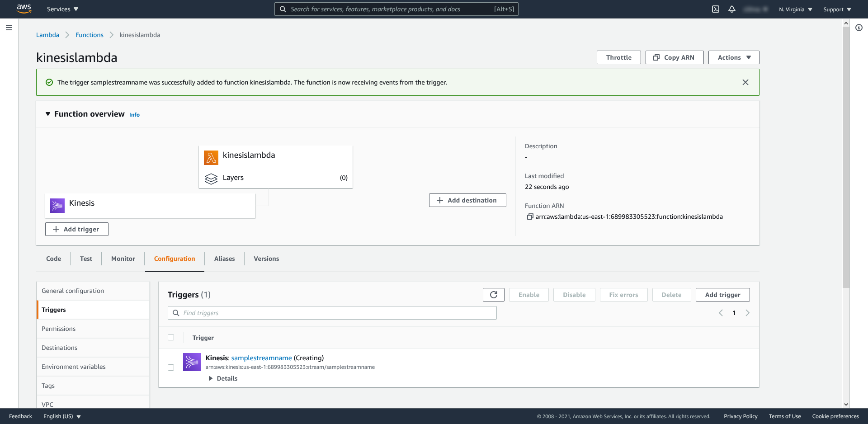The image size is (868, 424).
Task: Switch to the Aliases tab
Action: click(x=224, y=259)
